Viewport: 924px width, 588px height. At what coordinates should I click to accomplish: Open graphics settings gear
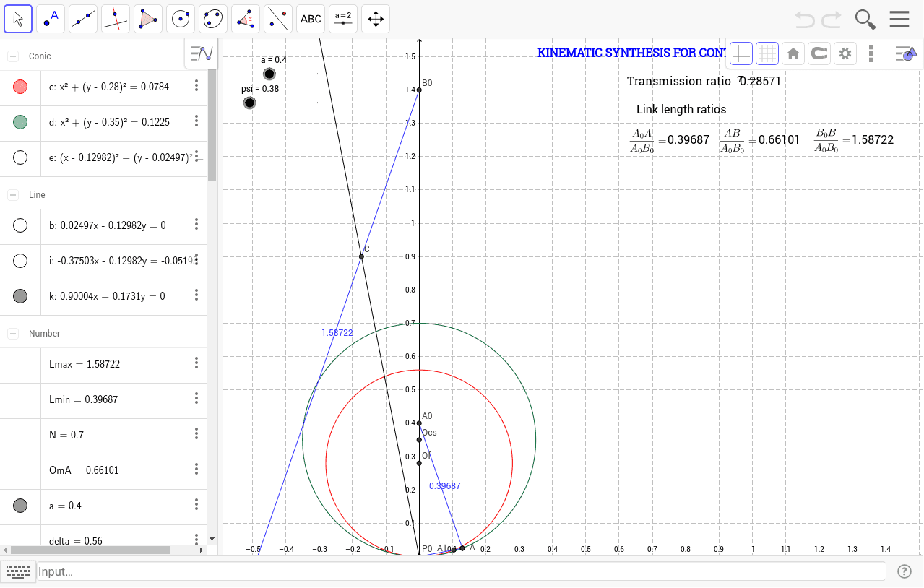pos(845,53)
